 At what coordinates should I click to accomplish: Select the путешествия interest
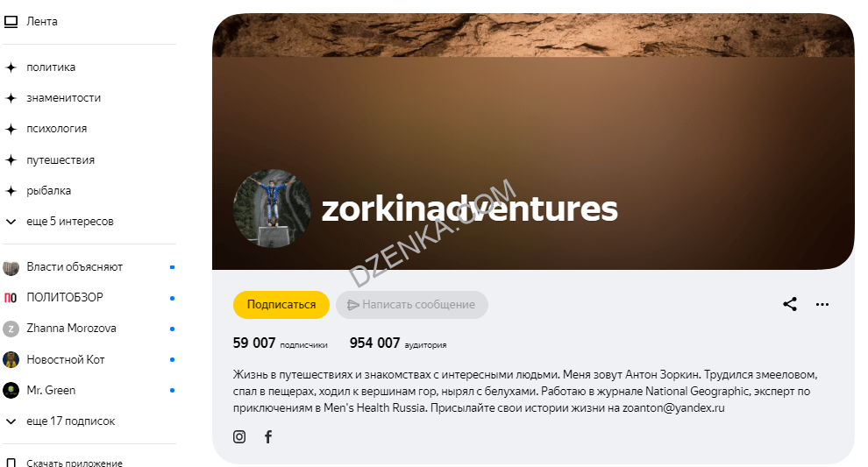[x=60, y=160]
